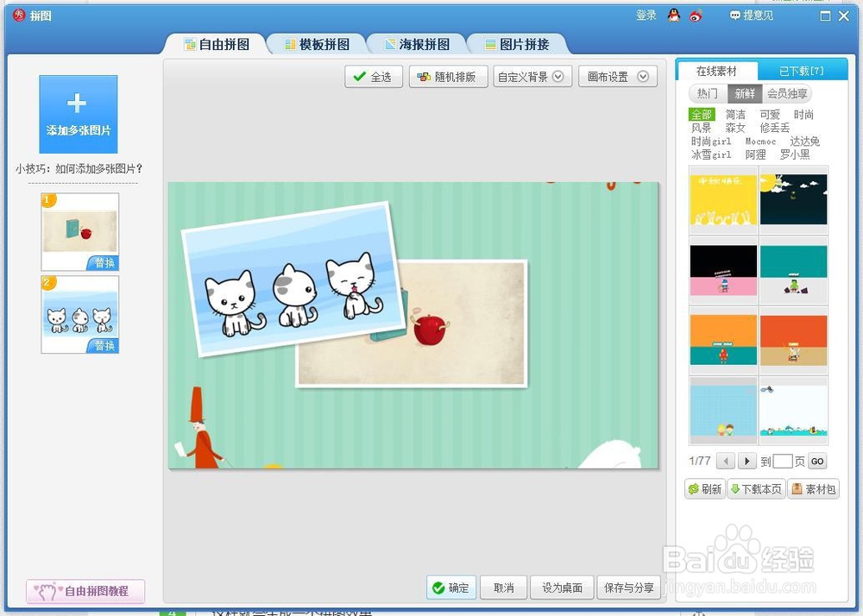The width and height of the screenshot is (863, 616).
Task: Pick the dark night sky background thumbnail
Action: click(x=793, y=200)
